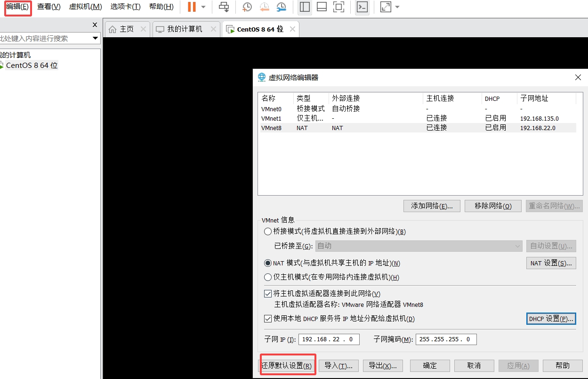This screenshot has height=379, width=588.
Task: Close the CentOS 8 64 位 tab
Action: (x=292, y=29)
